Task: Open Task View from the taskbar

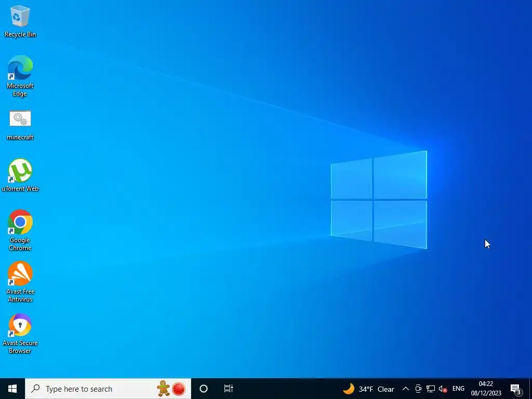Action: point(229,389)
